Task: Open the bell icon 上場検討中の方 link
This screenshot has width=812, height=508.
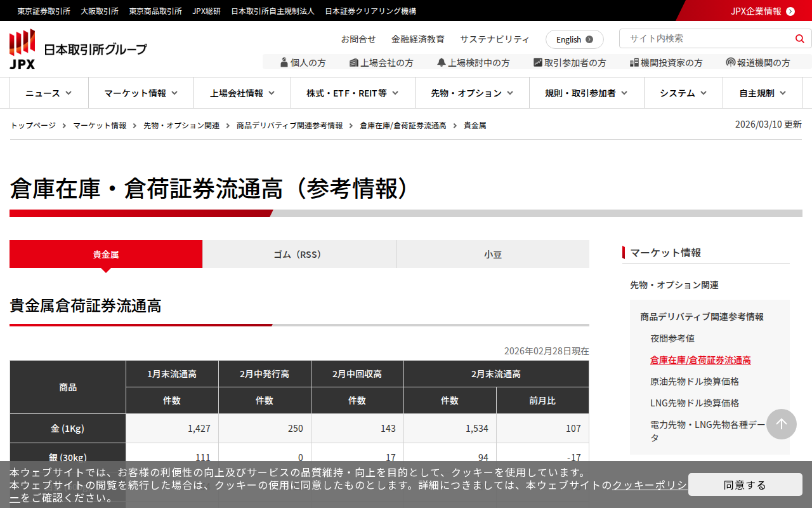Action: coord(473,62)
